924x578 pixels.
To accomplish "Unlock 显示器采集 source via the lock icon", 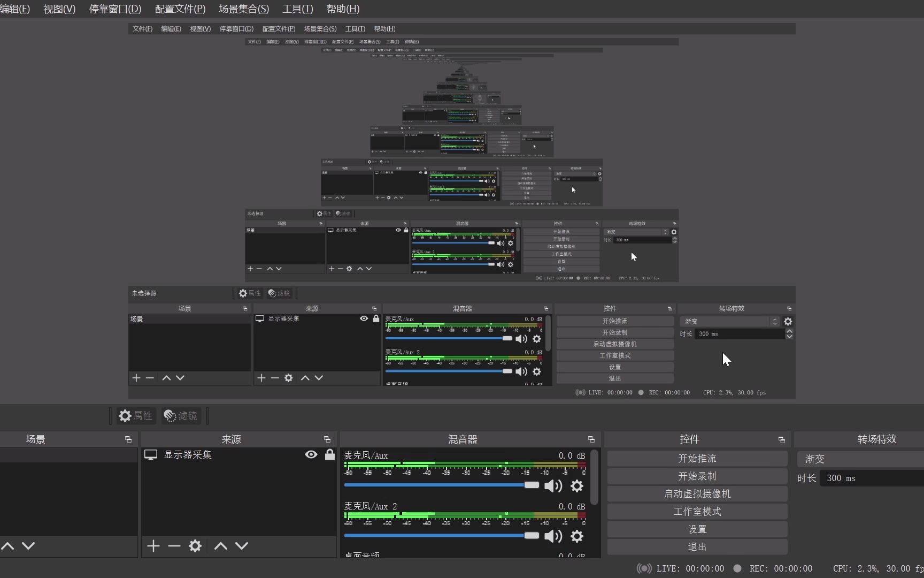I will coord(330,454).
